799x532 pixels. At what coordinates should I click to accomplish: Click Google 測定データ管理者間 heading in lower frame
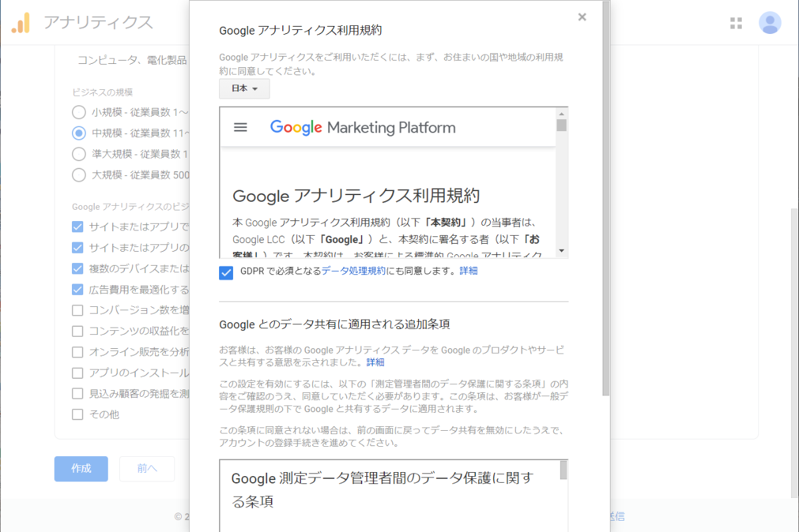(382, 489)
